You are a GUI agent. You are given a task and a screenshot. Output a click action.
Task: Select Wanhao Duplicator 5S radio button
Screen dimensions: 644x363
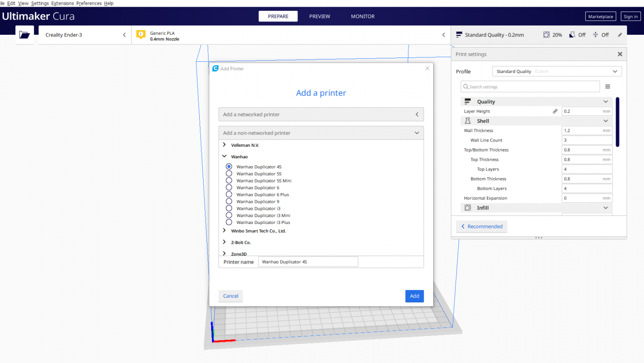[x=229, y=173]
